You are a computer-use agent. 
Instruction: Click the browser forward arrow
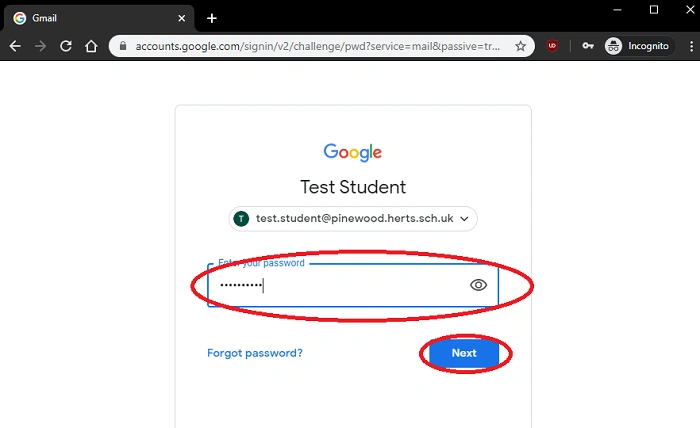pos(40,46)
